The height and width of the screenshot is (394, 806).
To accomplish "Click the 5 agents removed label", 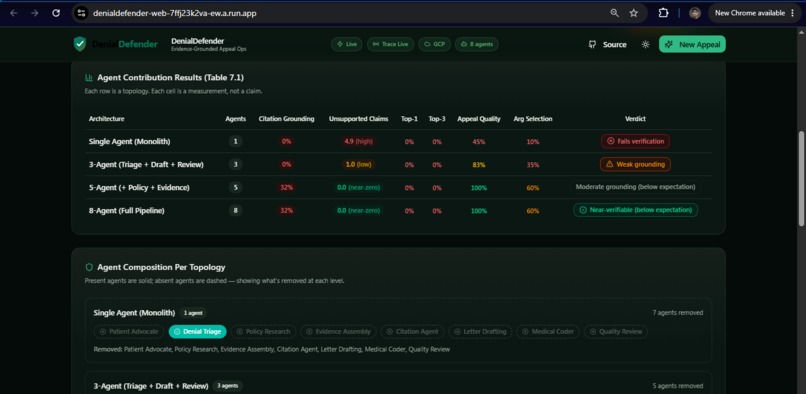I will coord(677,386).
